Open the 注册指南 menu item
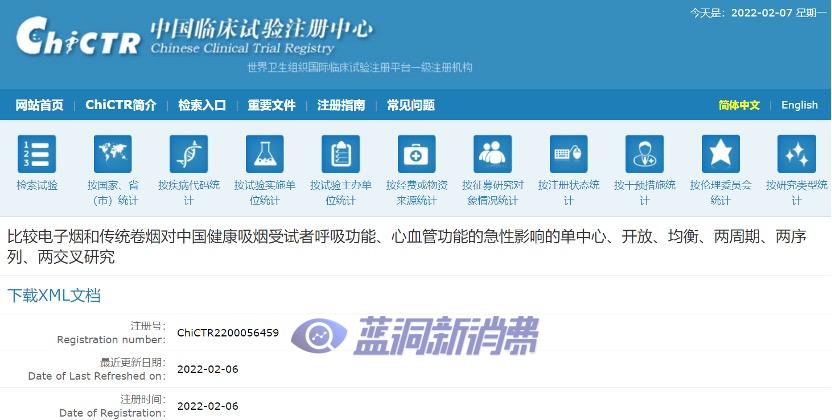Screen dimensions: 832x420 click(341, 105)
